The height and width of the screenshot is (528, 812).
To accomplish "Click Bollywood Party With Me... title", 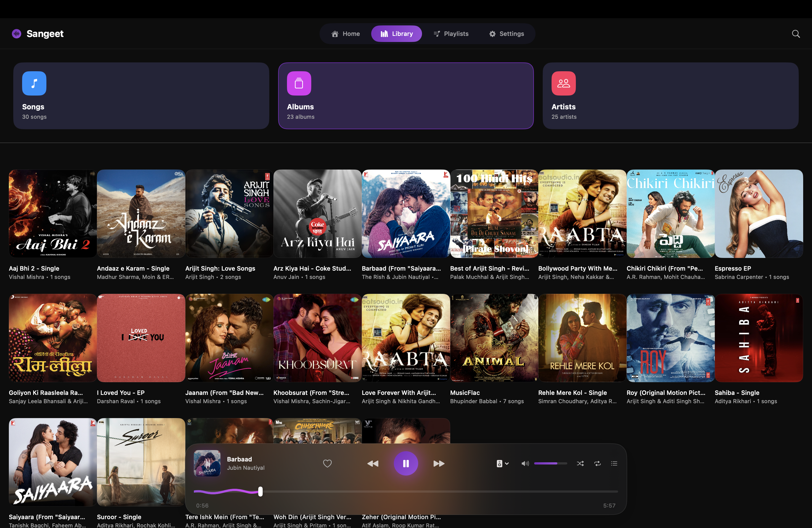I will tap(578, 268).
